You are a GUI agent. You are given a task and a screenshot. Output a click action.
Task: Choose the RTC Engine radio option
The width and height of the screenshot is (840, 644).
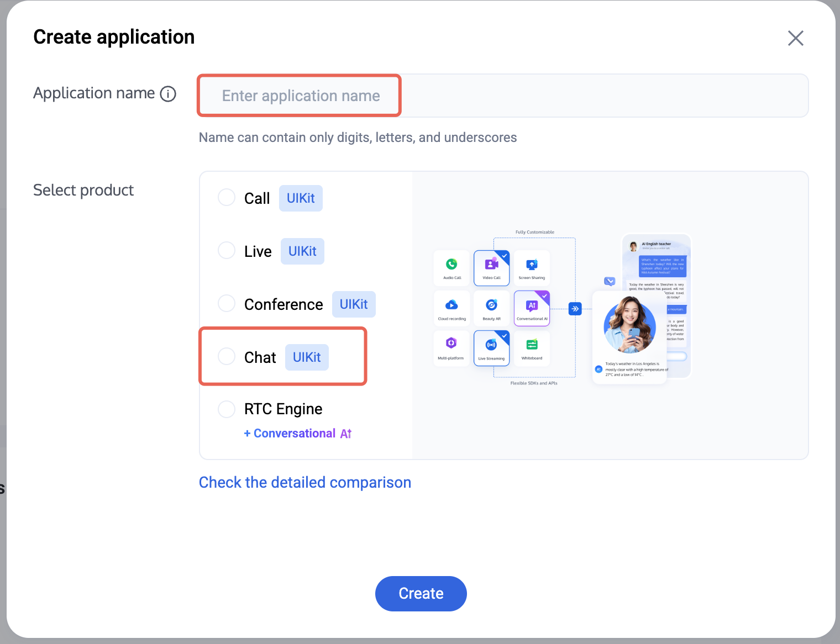[227, 409]
